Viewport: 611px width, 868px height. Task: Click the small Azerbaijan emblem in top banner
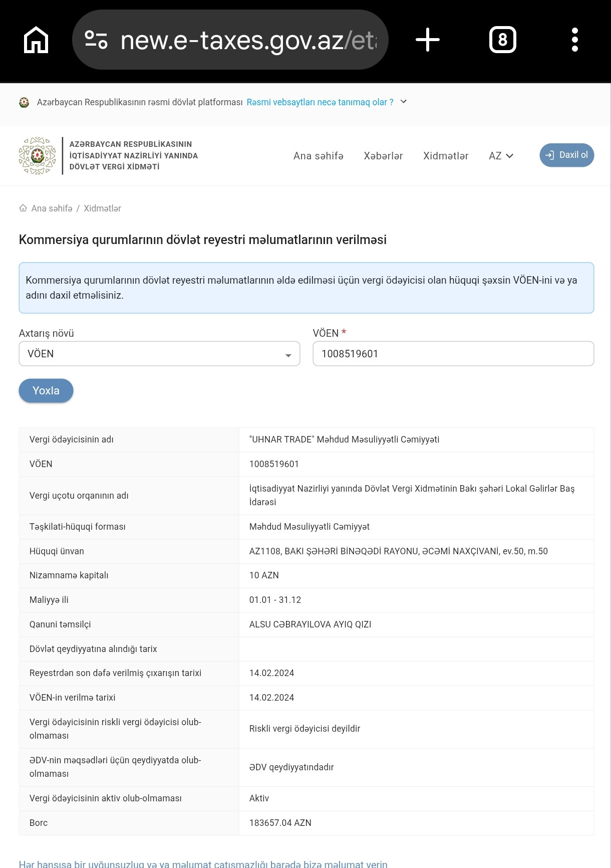pos(24,102)
